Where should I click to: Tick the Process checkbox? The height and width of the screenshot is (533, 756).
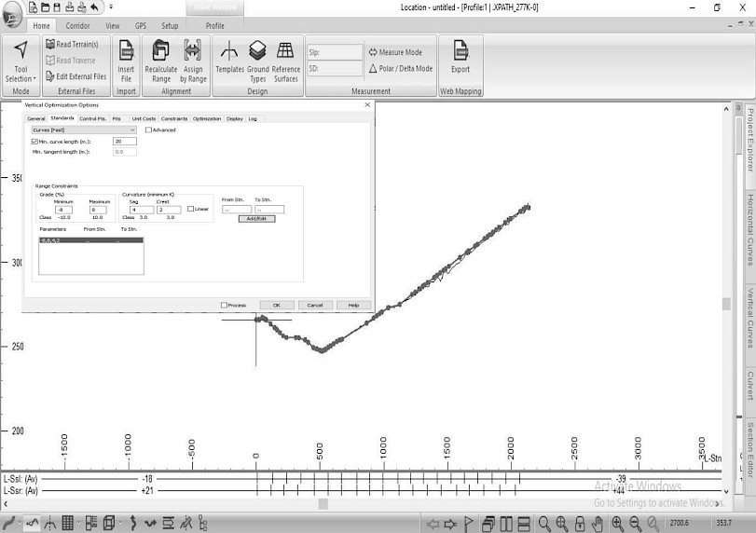pos(224,305)
